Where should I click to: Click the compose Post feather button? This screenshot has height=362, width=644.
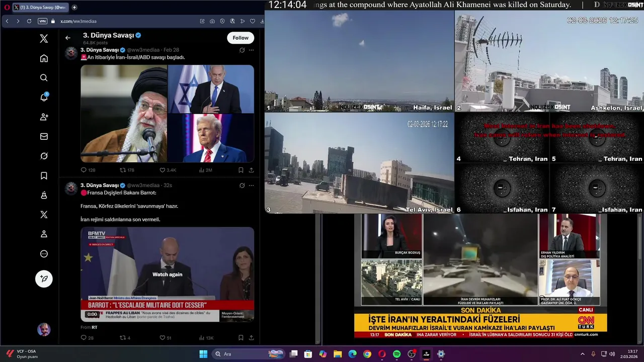tap(44, 279)
